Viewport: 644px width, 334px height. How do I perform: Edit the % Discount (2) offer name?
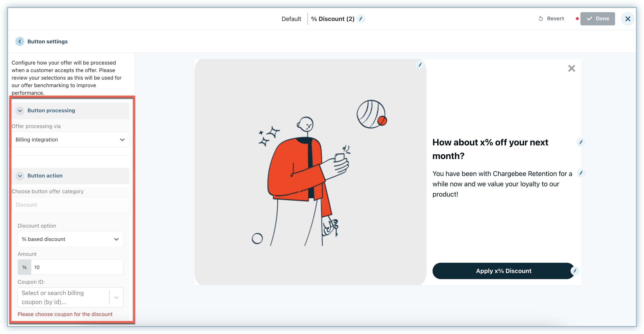click(361, 19)
